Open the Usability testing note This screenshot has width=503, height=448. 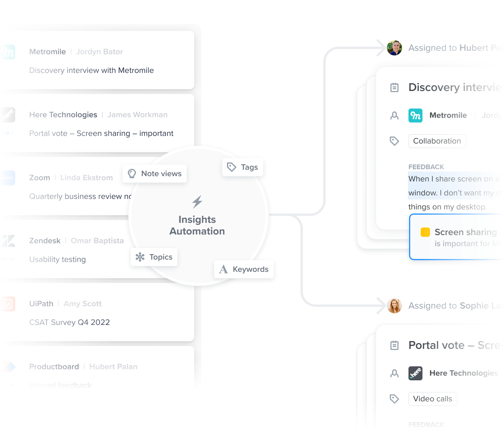(x=57, y=259)
